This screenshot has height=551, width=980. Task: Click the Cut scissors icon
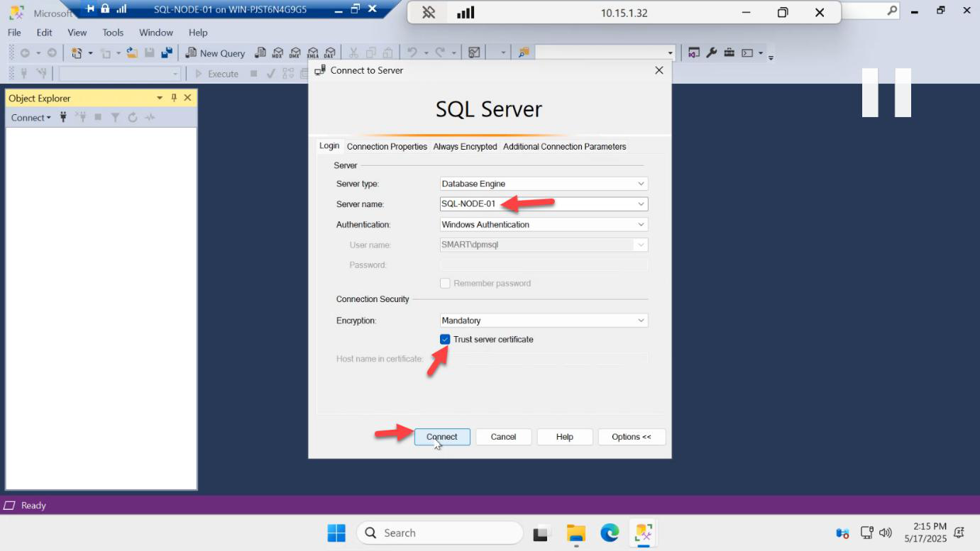(353, 53)
